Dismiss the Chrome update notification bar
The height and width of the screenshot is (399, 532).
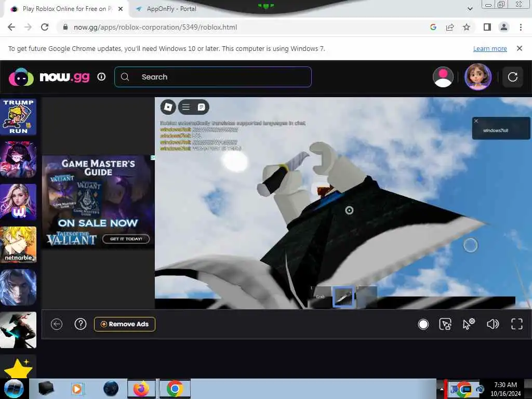click(519, 48)
